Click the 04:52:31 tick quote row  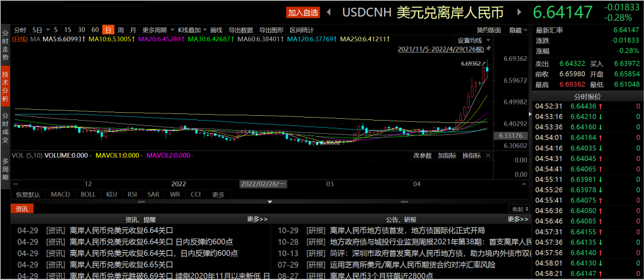pos(588,106)
